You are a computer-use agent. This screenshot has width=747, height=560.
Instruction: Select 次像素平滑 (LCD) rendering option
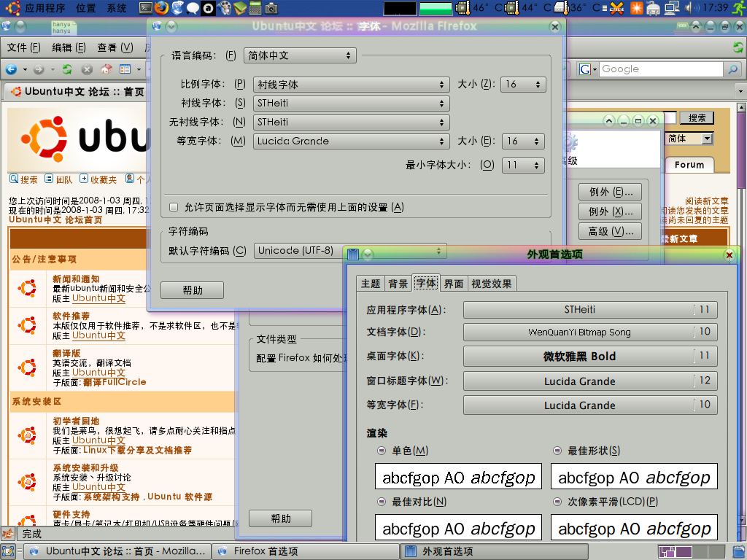(x=557, y=502)
